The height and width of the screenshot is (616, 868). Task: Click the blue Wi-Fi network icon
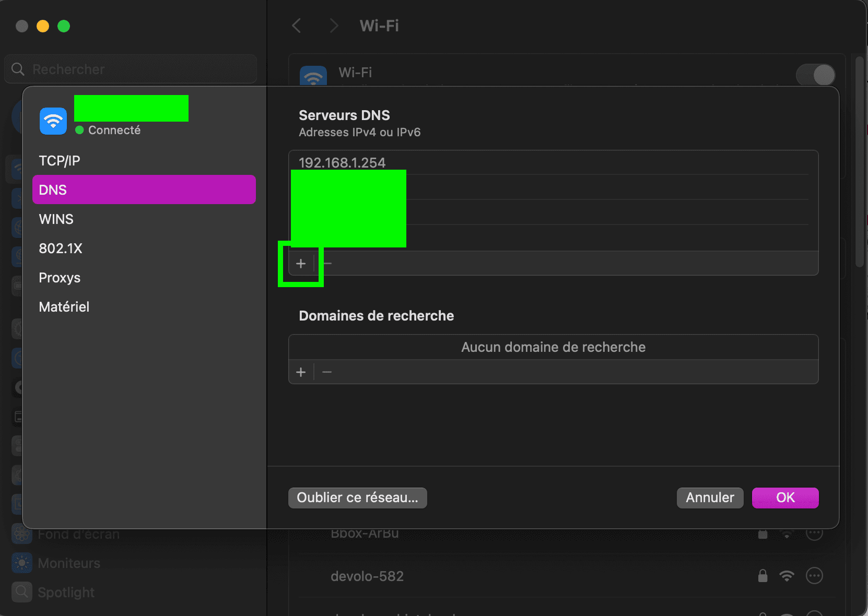tap(53, 121)
